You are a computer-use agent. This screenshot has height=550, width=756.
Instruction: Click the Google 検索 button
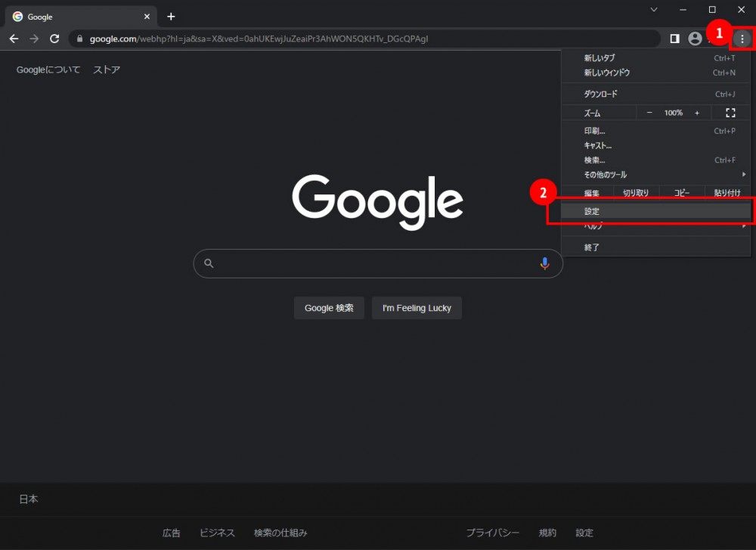329,308
